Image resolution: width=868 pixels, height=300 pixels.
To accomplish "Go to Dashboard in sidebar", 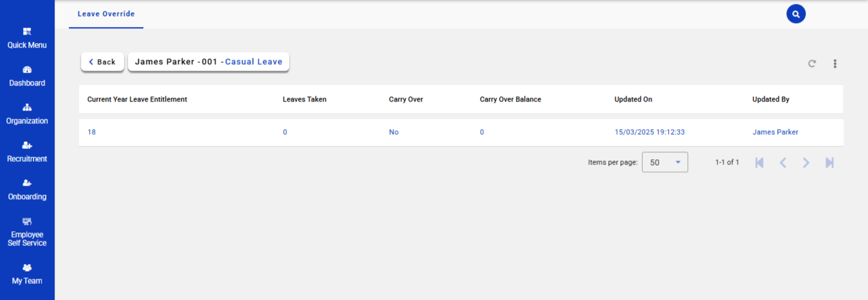I will (27, 76).
